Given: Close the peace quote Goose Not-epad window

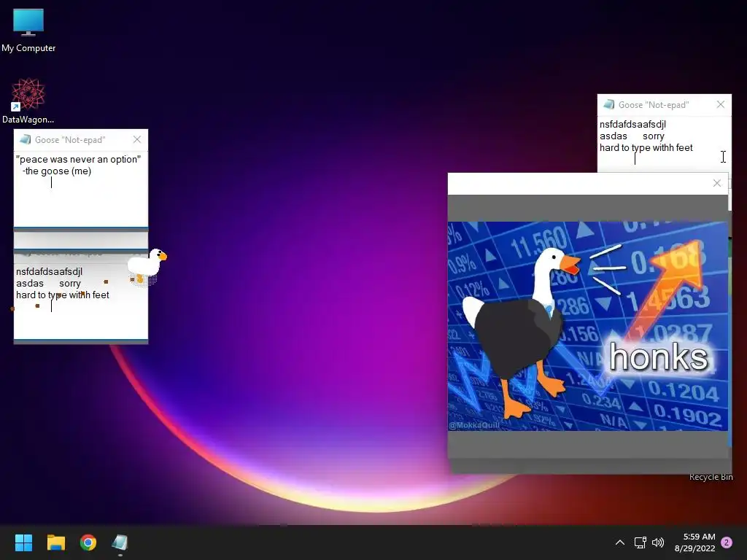Looking at the screenshot, I should pyautogui.click(x=137, y=139).
